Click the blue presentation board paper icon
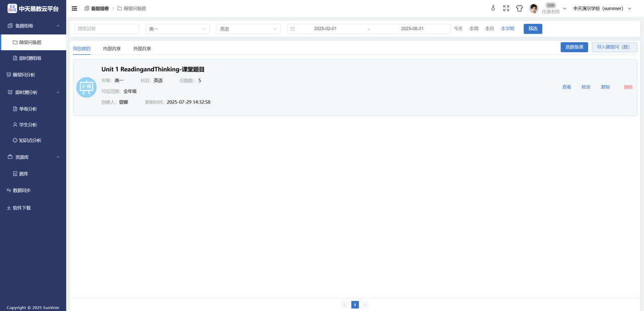 [x=86, y=87]
